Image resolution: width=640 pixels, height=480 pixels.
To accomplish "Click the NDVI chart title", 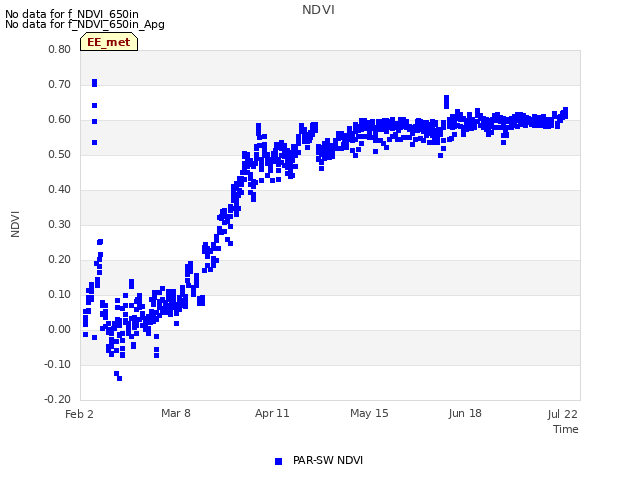I will point(318,10).
